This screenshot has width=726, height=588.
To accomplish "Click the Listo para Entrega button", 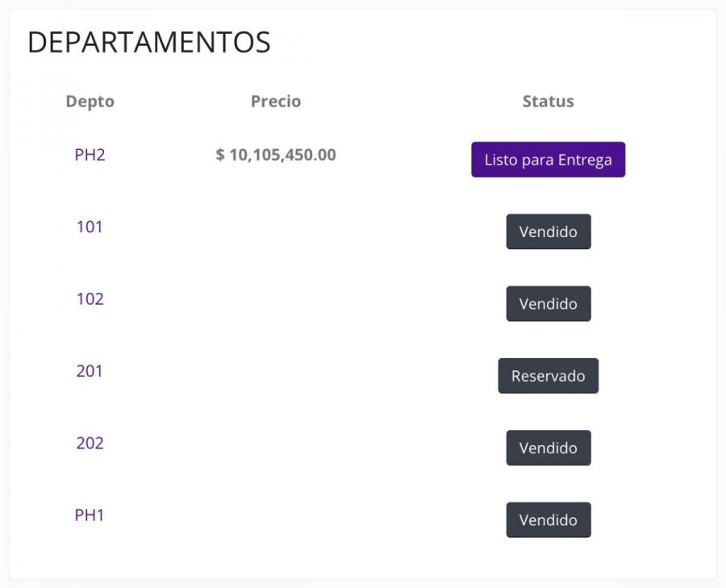I will point(549,160).
